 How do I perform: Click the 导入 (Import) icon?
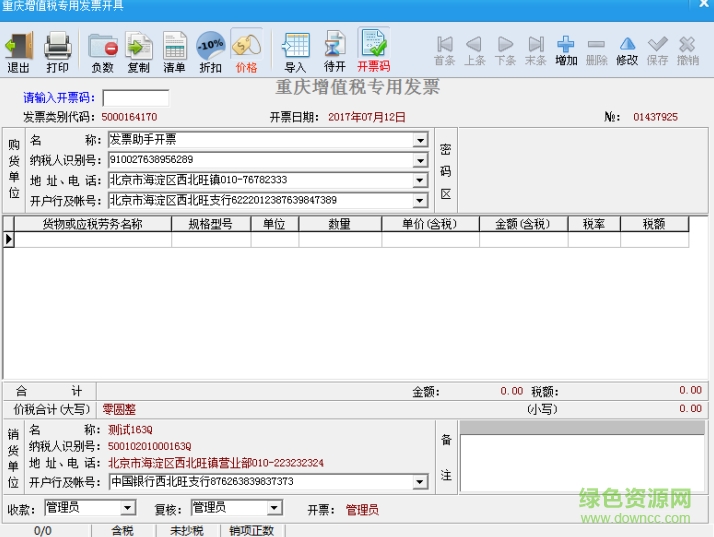[x=295, y=50]
